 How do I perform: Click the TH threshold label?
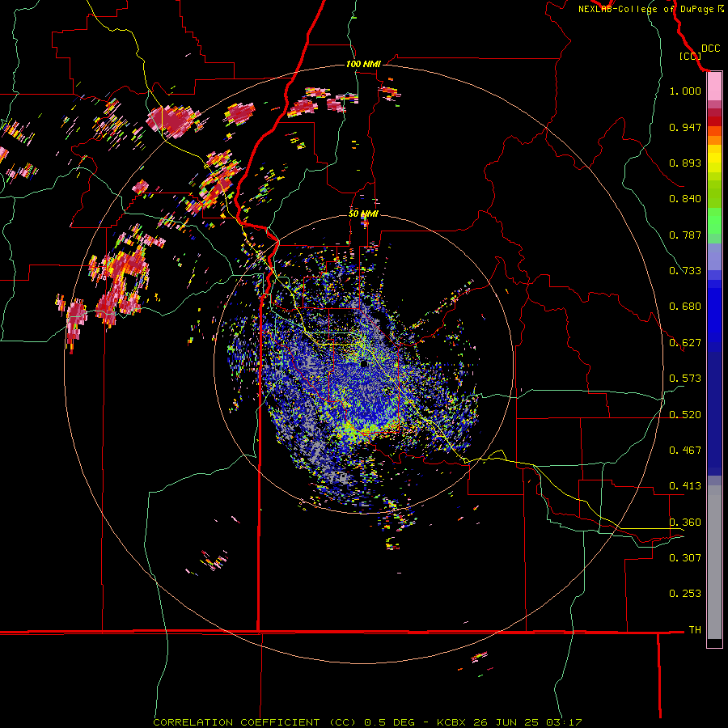coord(695,630)
